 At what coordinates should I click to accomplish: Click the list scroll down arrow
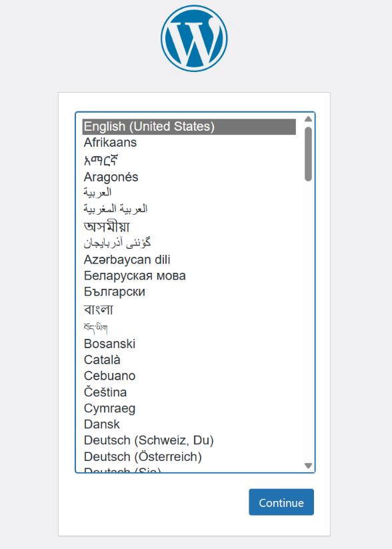(308, 466)
